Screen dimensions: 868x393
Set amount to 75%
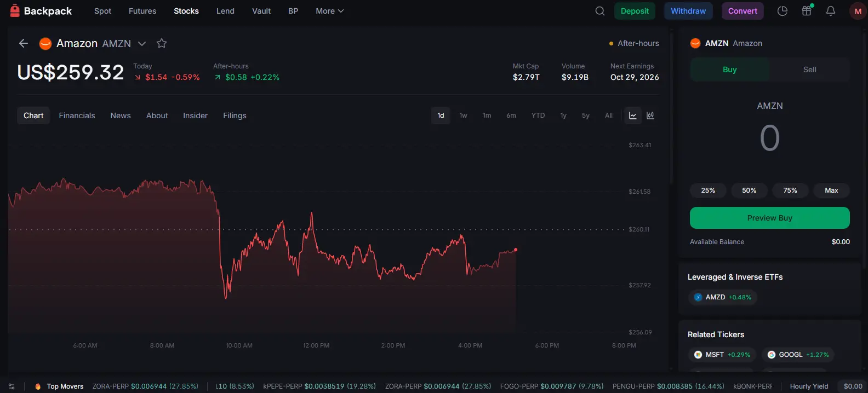(790, 190)
